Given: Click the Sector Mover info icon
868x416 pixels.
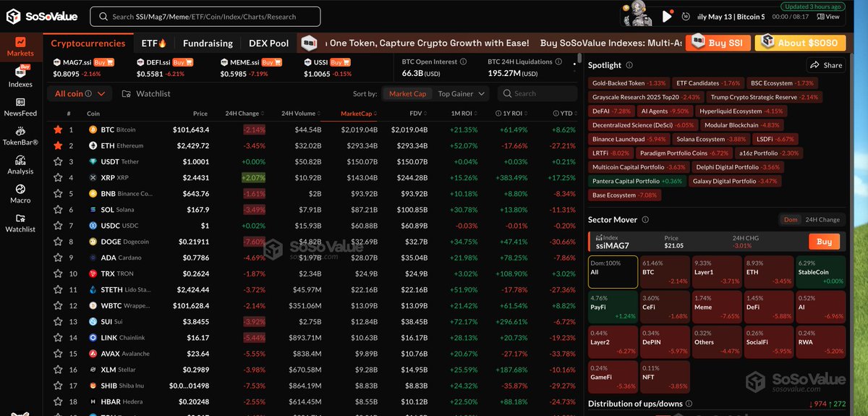Looking at the screenshot, I should tap(645, 220).
